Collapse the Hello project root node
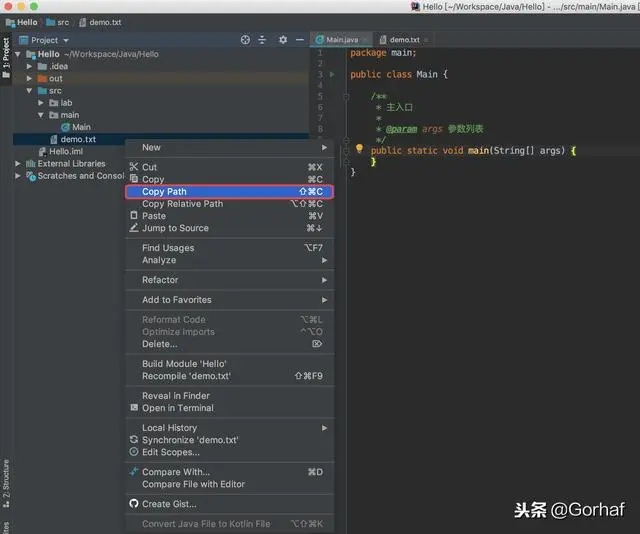 pos(18,54)
